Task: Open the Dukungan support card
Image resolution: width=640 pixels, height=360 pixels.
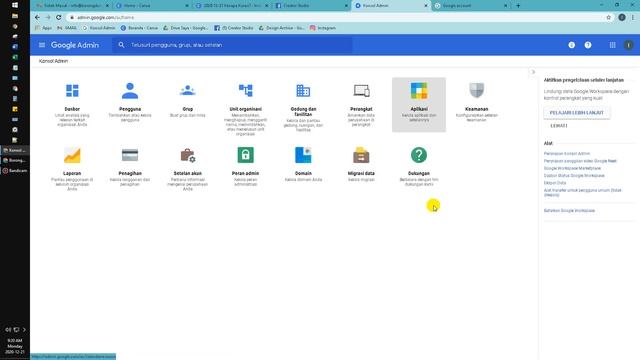Action: (419, 168)
